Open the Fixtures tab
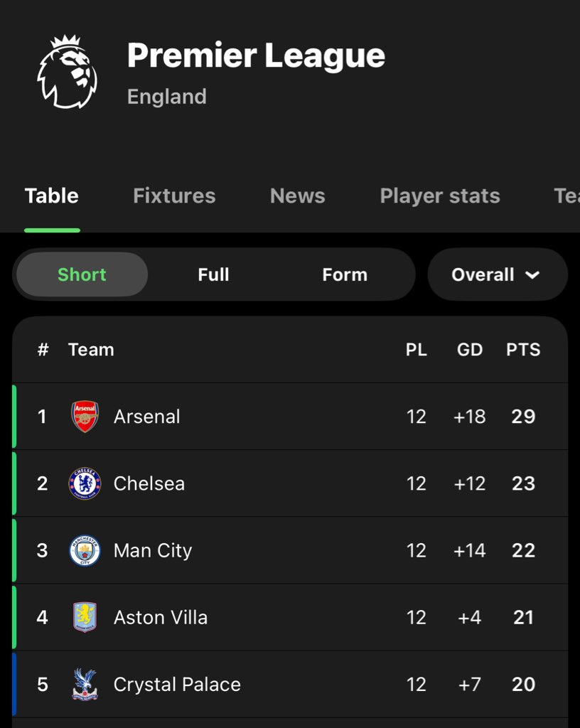Image resolution: width=580 pixels, height=728 pixels. point(174,196)
